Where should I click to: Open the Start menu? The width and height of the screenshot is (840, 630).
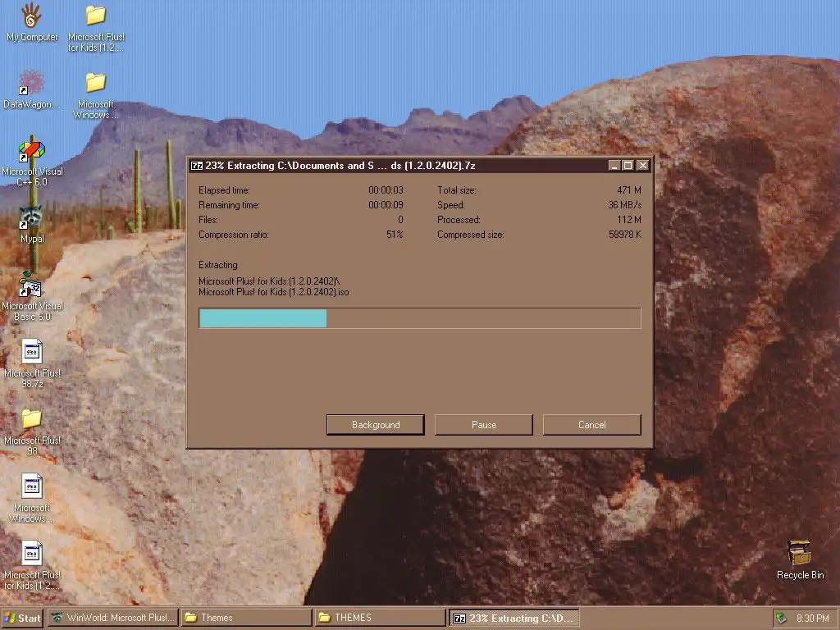point(22,619)
